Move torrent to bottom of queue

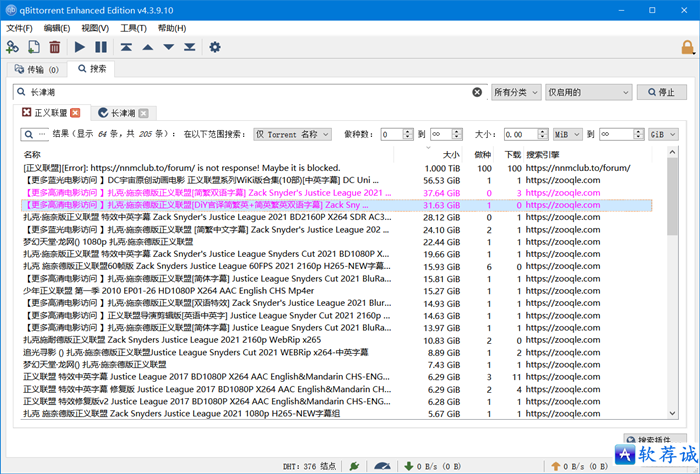(190, 47)
